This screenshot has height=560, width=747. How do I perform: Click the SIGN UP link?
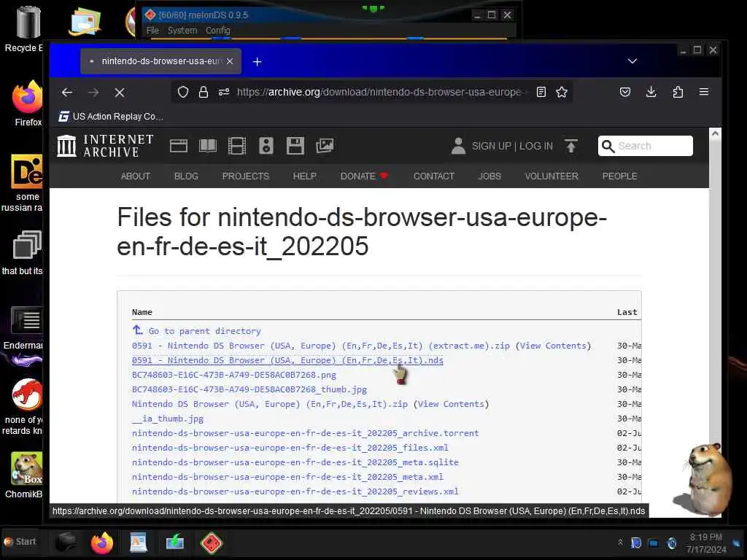coord(491,146)
